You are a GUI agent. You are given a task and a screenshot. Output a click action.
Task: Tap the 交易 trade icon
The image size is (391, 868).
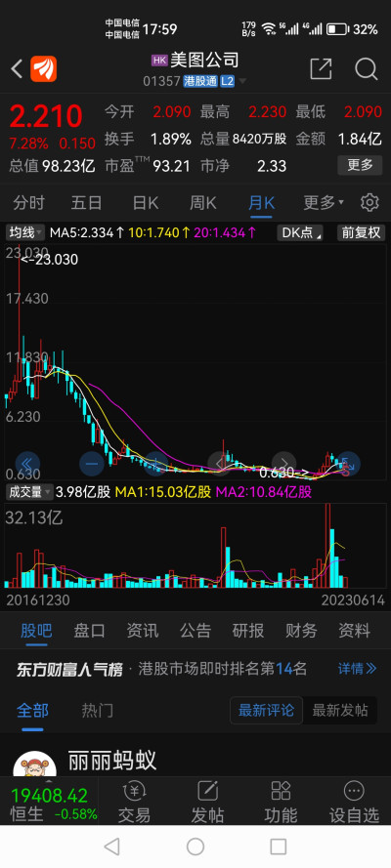click(134, 803)
